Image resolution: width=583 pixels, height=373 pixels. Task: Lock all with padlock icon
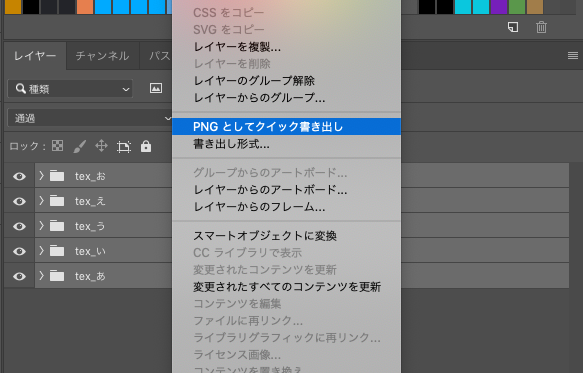[x=146, y=146]
